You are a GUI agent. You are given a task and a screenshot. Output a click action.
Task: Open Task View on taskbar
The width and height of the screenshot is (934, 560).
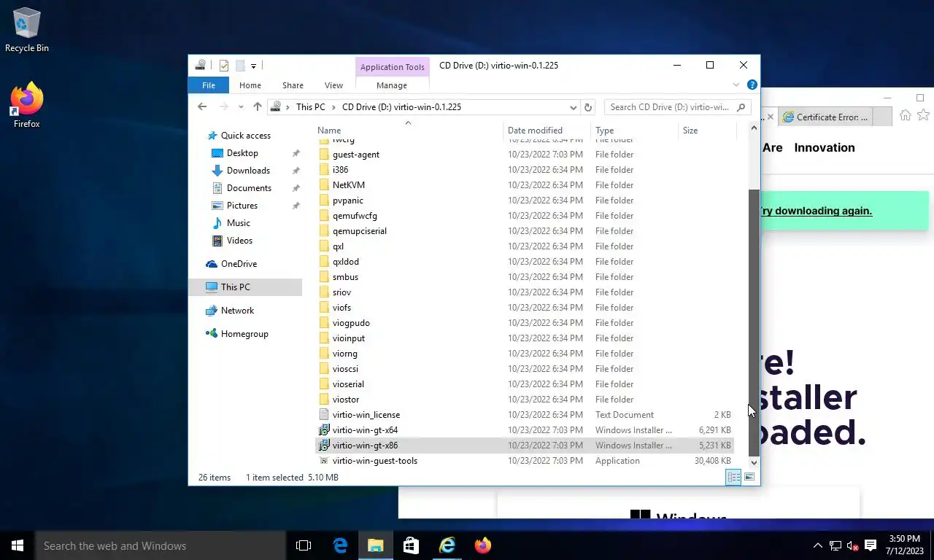[x=304, y=545]
